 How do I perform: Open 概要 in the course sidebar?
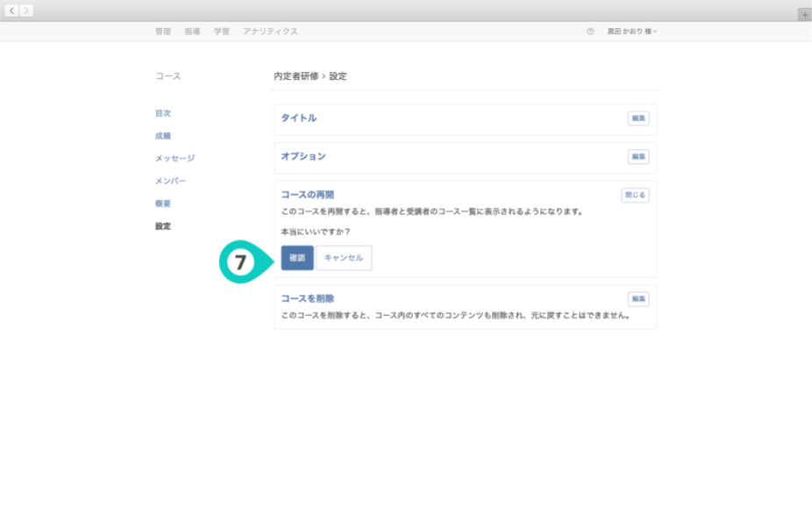click(163, 204)
